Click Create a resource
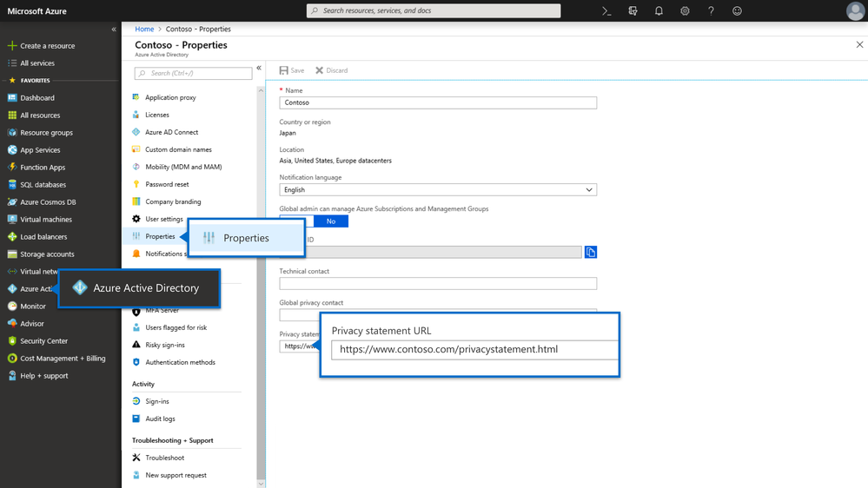Viewport: 868px width, 488px height. point(42,46)
